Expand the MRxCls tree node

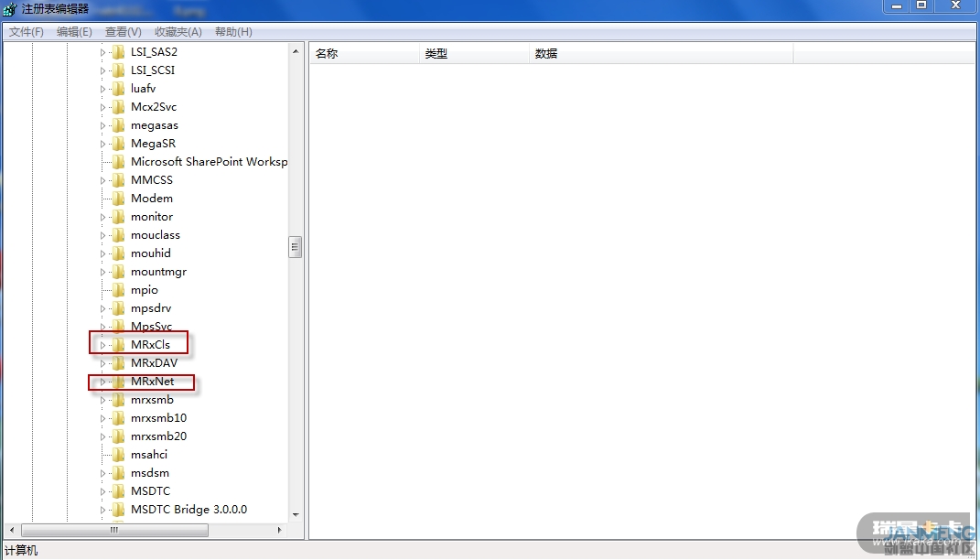(x=103, y=345)
